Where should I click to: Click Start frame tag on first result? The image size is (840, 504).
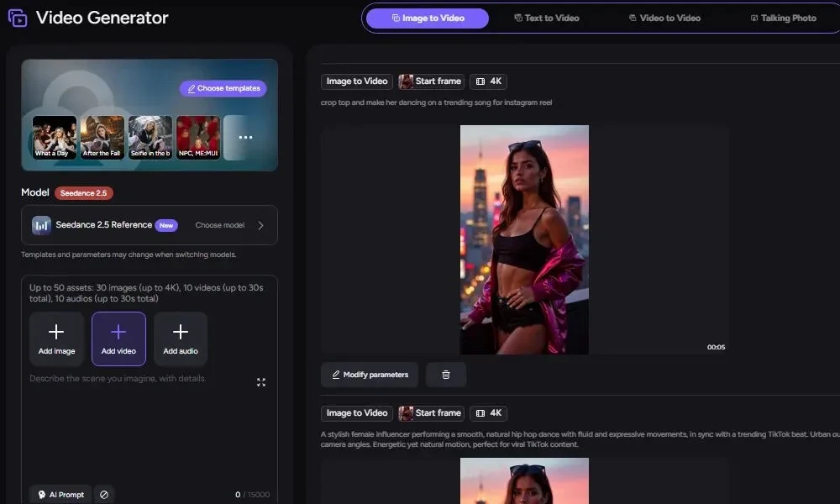(x=431, y=81)
